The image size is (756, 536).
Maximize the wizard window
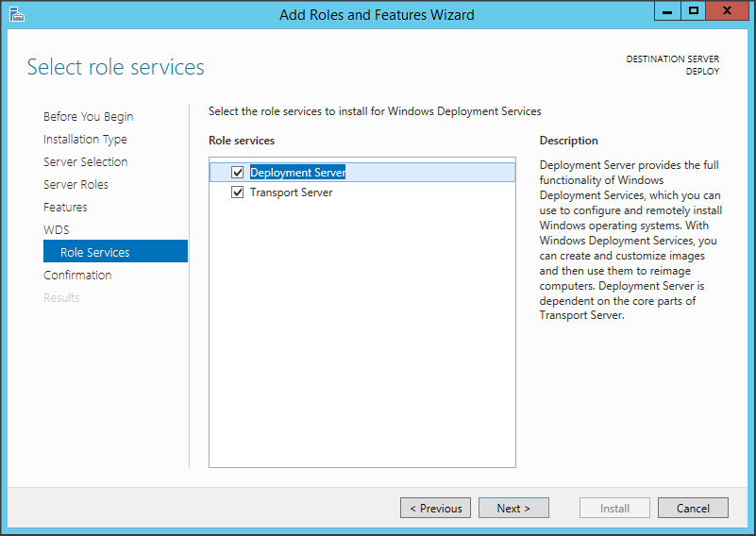coord(694,11)
